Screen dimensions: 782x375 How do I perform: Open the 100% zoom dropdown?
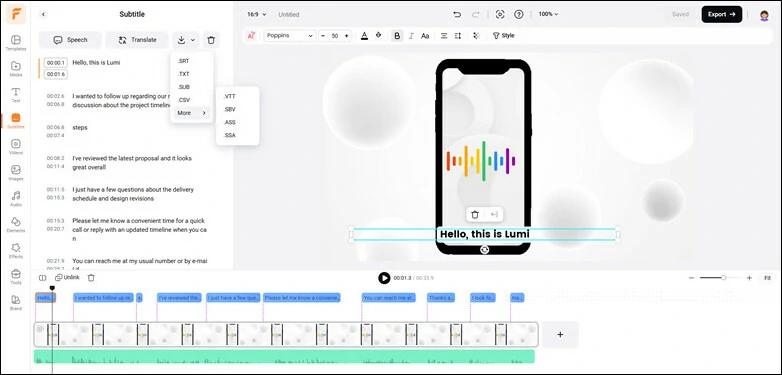point(548,14)
